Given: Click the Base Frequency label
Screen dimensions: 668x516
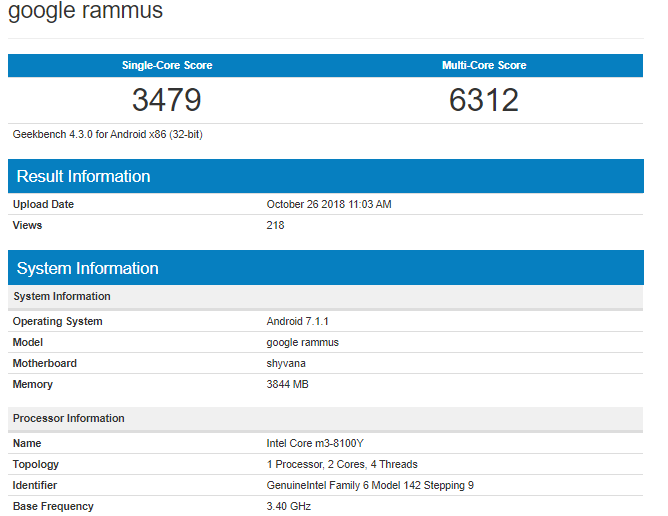Looking at the screenshot, I should coord(53,506).
